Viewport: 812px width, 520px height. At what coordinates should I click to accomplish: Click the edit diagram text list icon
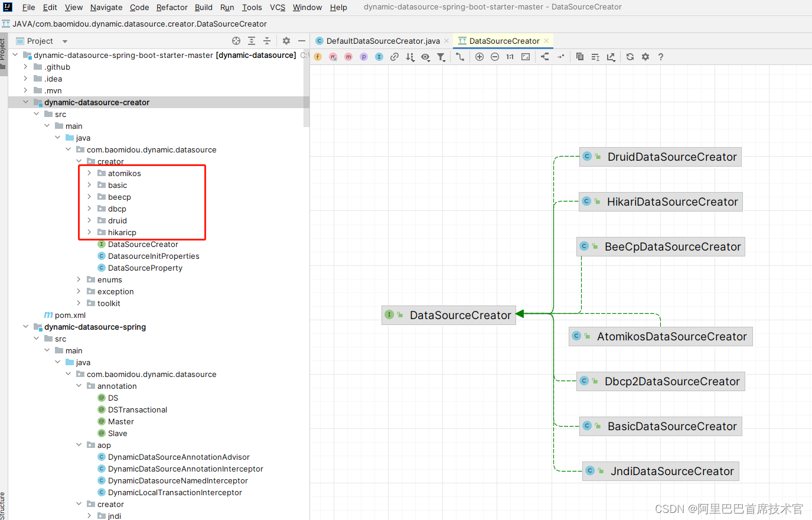[x=595, y=57]
